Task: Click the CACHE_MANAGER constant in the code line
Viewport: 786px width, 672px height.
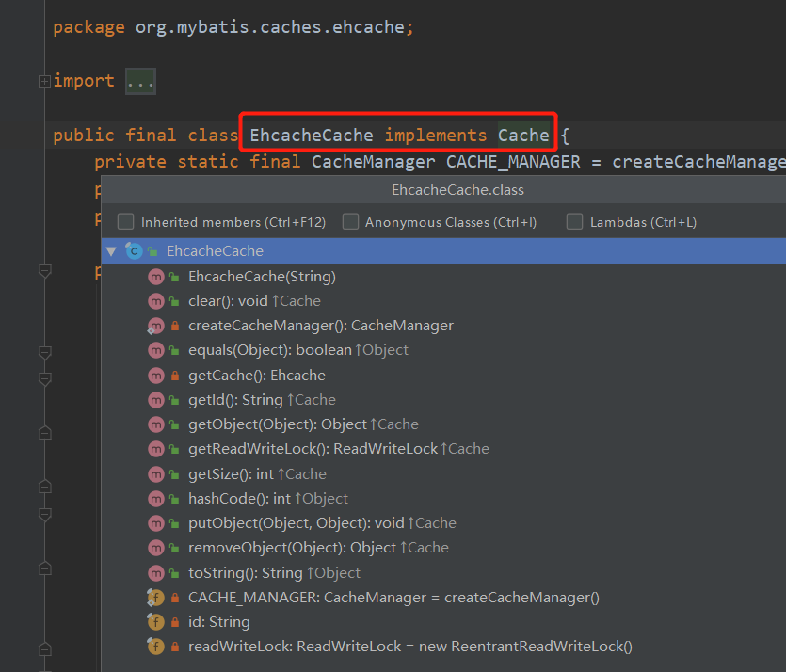Action: [x=513, y=161]
